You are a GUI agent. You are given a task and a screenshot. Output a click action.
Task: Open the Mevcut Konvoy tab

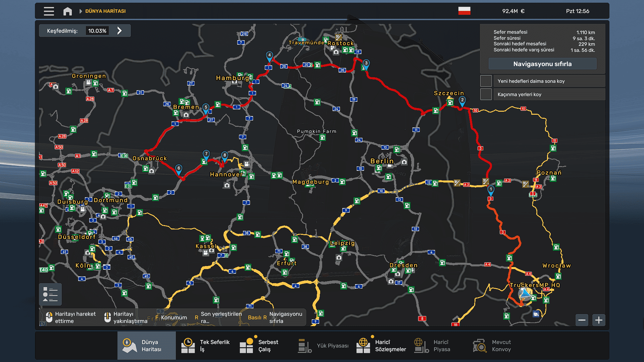click(497, 346)
